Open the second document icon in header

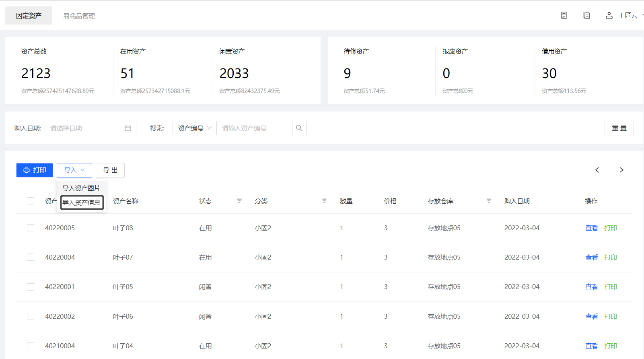586,15
